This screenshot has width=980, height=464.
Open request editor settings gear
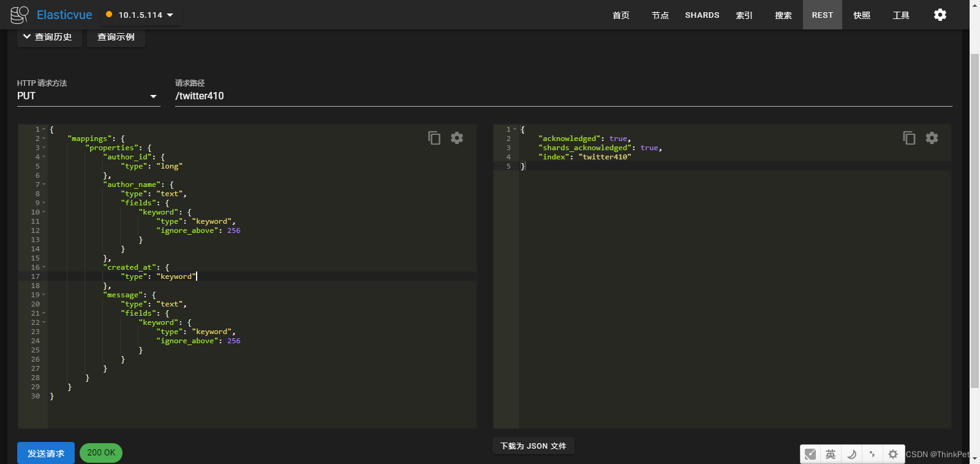(457, 138)
